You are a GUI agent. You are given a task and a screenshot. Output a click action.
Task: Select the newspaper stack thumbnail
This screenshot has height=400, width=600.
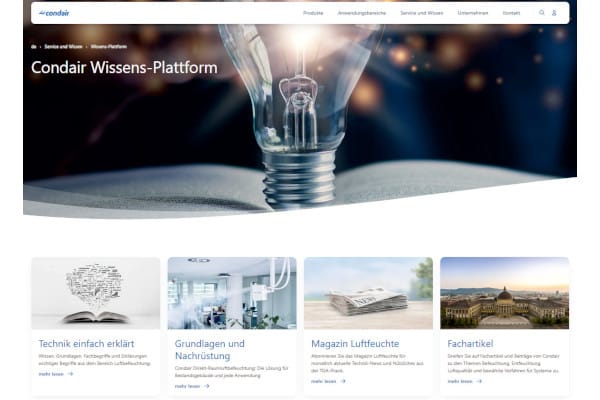point(368,293)
